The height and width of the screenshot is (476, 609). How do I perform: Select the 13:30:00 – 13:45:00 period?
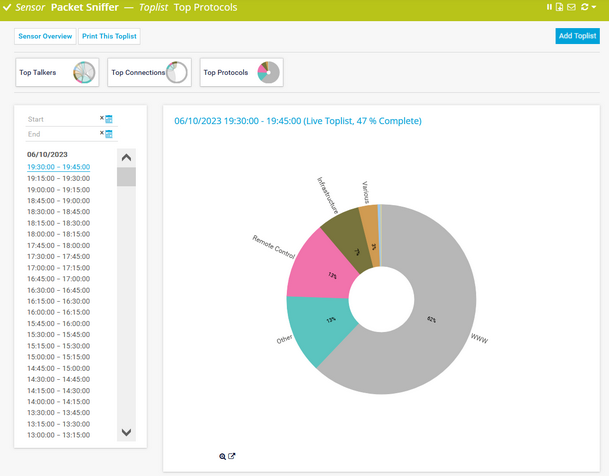(59, 412)
